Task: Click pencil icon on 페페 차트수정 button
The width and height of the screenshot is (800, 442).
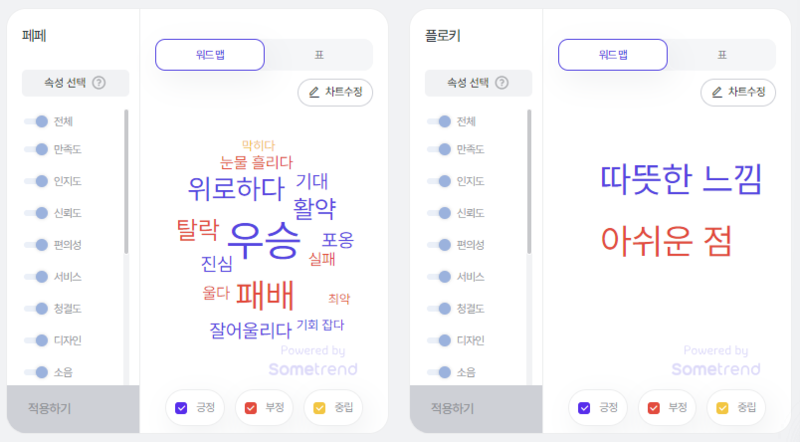Action: (x=314, y=92)
